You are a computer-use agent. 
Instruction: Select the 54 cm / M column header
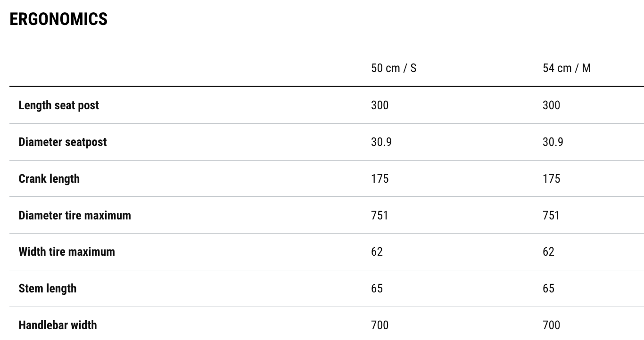tap(566, 68)
